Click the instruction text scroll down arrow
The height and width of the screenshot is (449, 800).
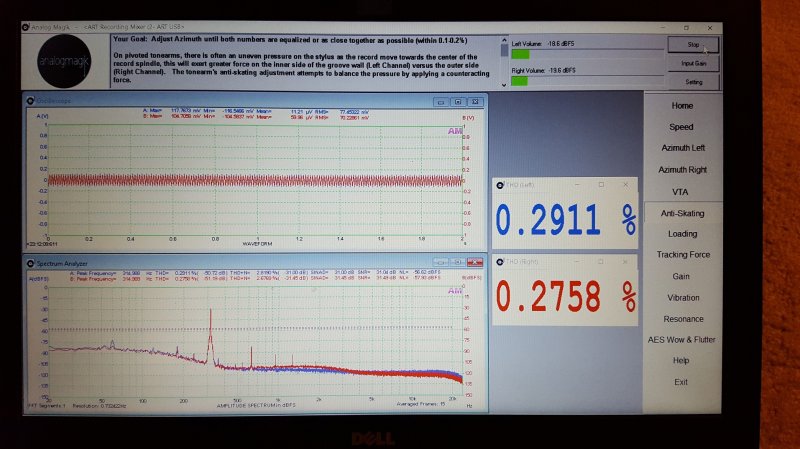(x=504, y=85)
